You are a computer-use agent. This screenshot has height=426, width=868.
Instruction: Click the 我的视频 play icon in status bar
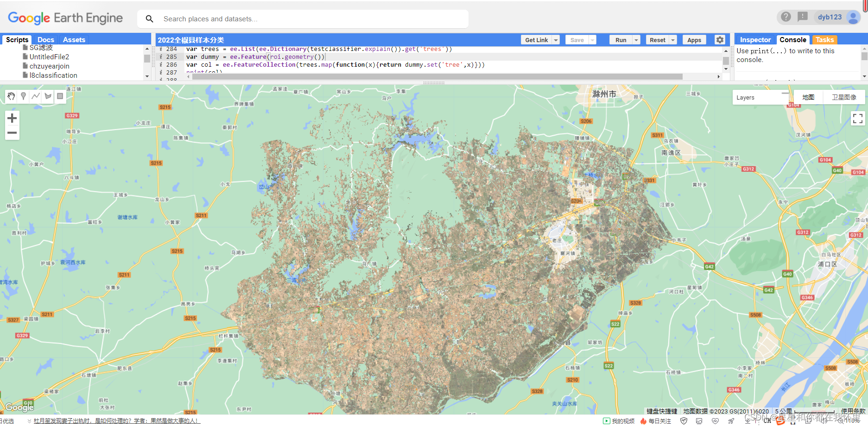pyautogui.click(x=606, y=421)
